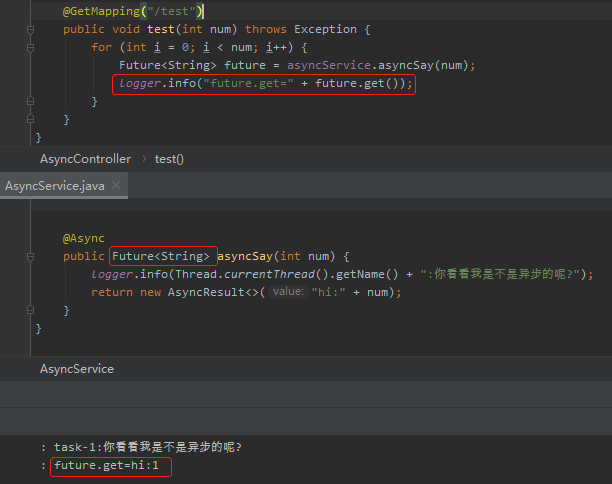The height and width of the screenshot is (484, 612).
Task: Click the asyncSay method name in its declaration
Action: click(x=245, y=256)
